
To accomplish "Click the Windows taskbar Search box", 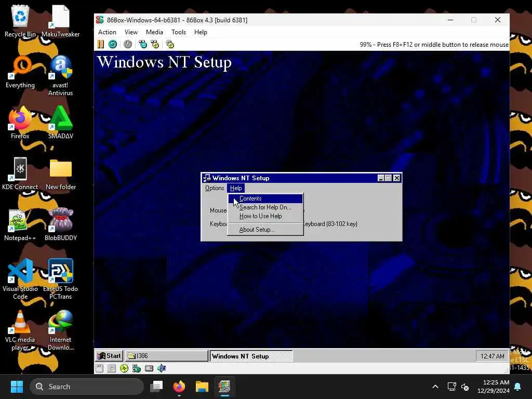I will coord(87,387).
